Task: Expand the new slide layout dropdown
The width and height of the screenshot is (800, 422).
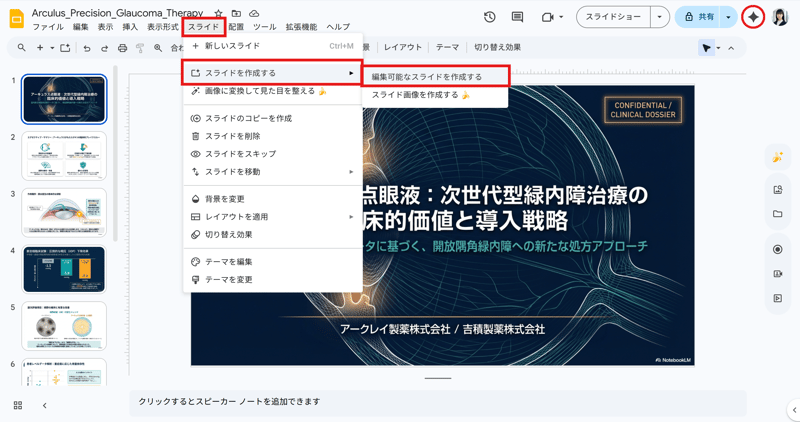Action: (x=52, y=48)
